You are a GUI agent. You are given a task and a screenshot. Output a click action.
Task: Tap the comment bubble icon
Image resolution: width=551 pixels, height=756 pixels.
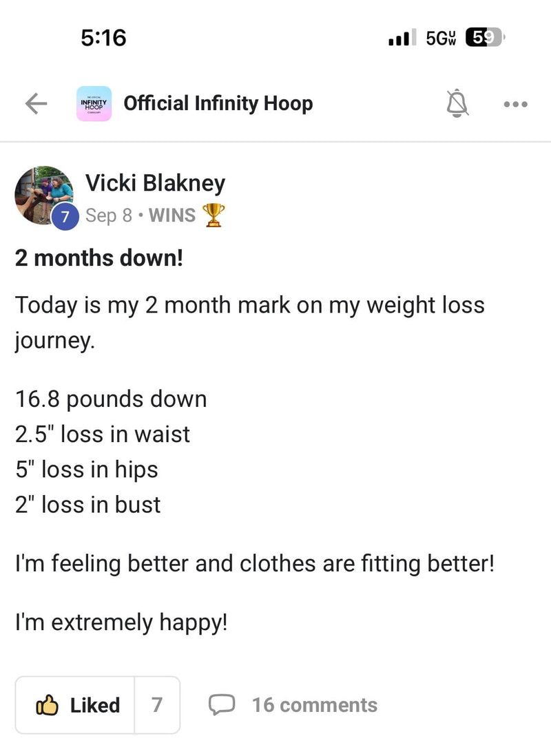tap(222, 705)
